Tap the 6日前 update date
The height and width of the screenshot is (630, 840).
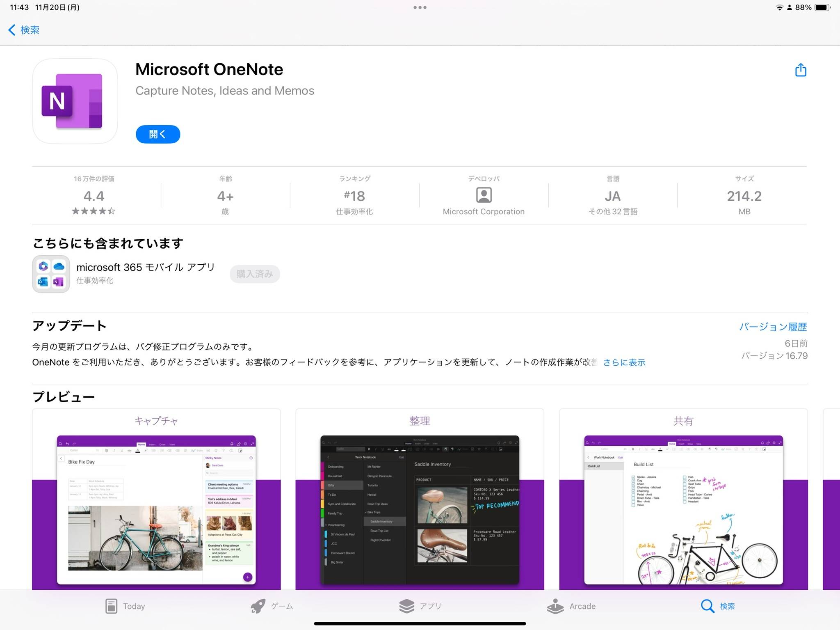pyautogui.click(x=796, y=344)
